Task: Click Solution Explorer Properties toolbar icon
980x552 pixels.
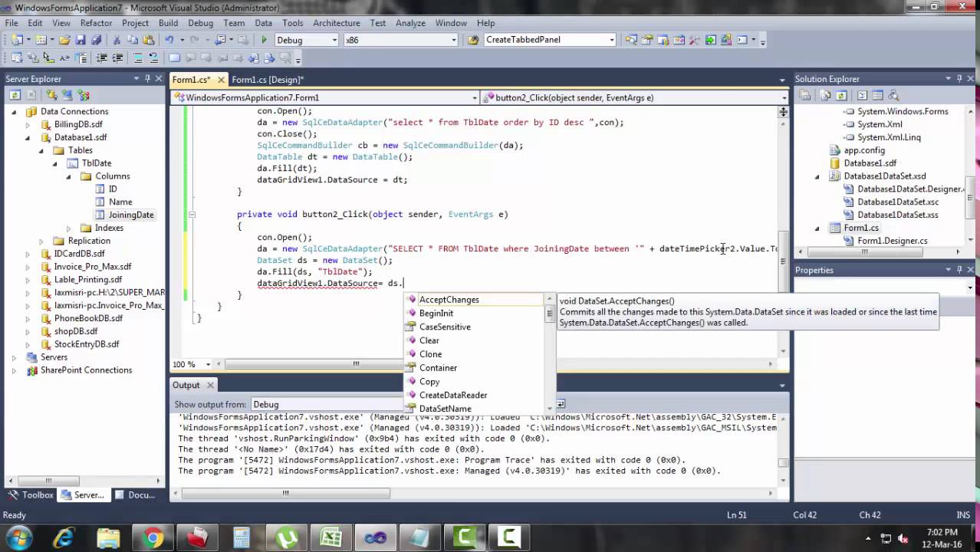Action: point(804,95)
